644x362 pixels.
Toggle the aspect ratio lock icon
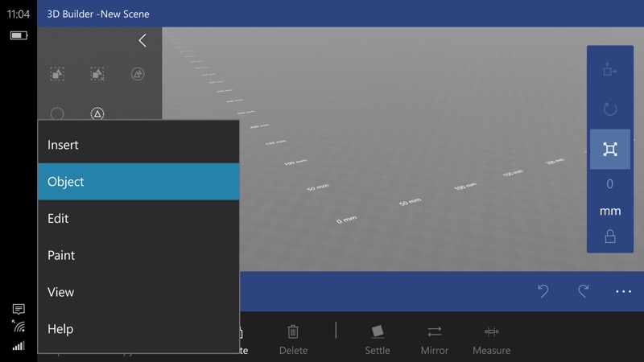tap(610, 237)
